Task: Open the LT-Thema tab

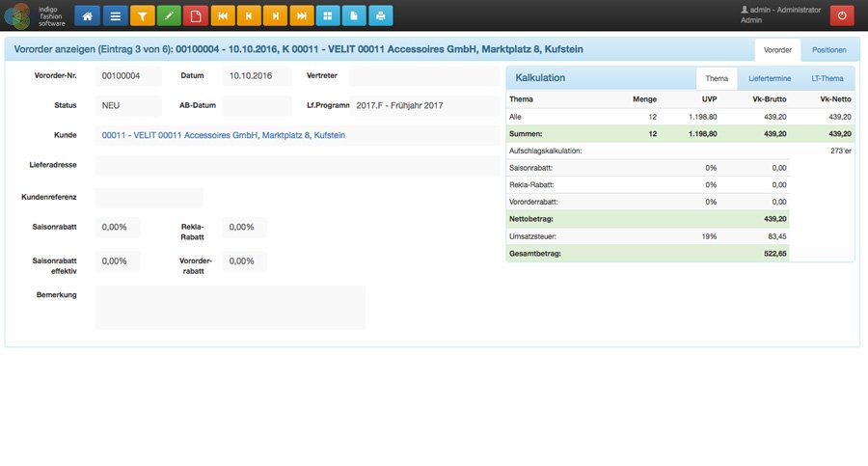Action: pos(827,79)
